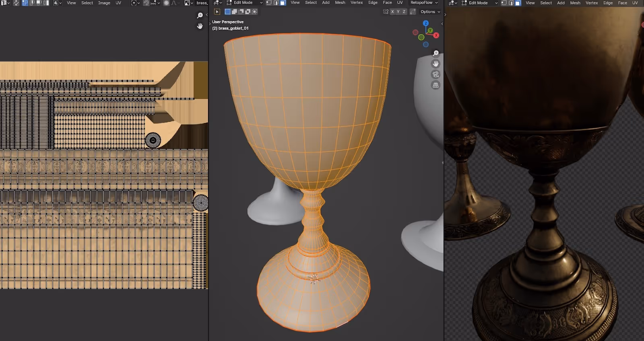This screenshot has height=341, width=644.
Task: Click the red X axis on the navigation gizmo
Action: (x=436, y=35)
